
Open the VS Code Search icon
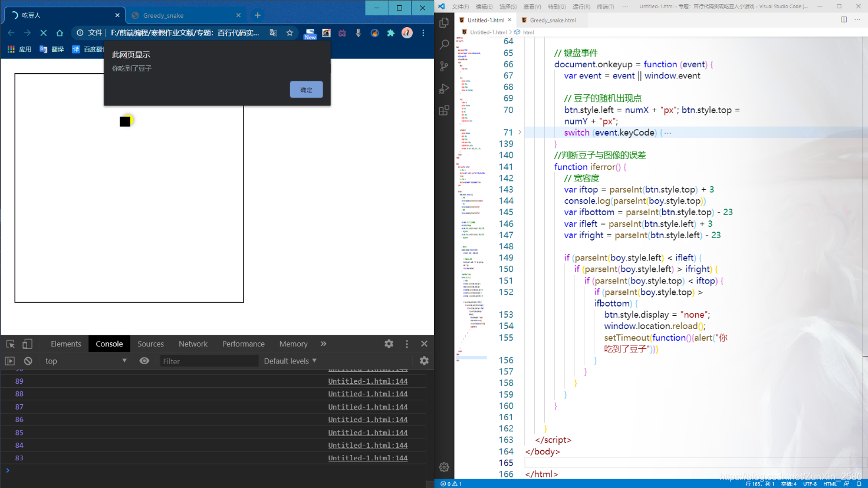(444, 44)
